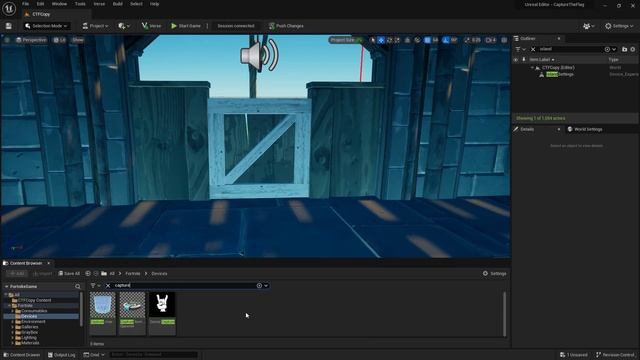Screen dimensions: 640x360
Task: Clear the Content Browser search text
Action: [108, 286]
